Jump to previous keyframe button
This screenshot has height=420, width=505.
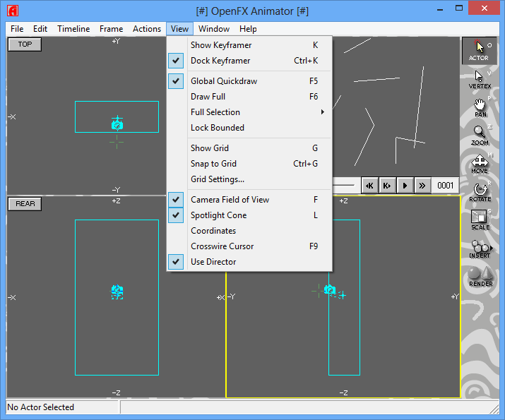click(369, 186)
